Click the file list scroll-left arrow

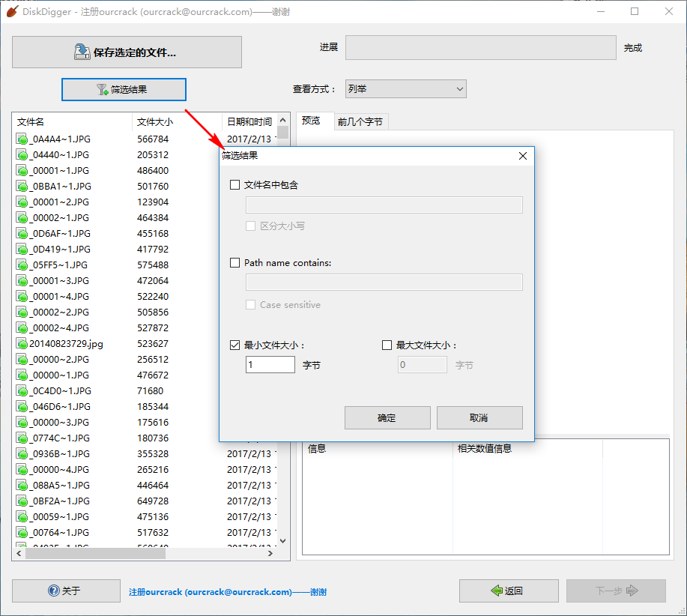click(x=19, y=553)
